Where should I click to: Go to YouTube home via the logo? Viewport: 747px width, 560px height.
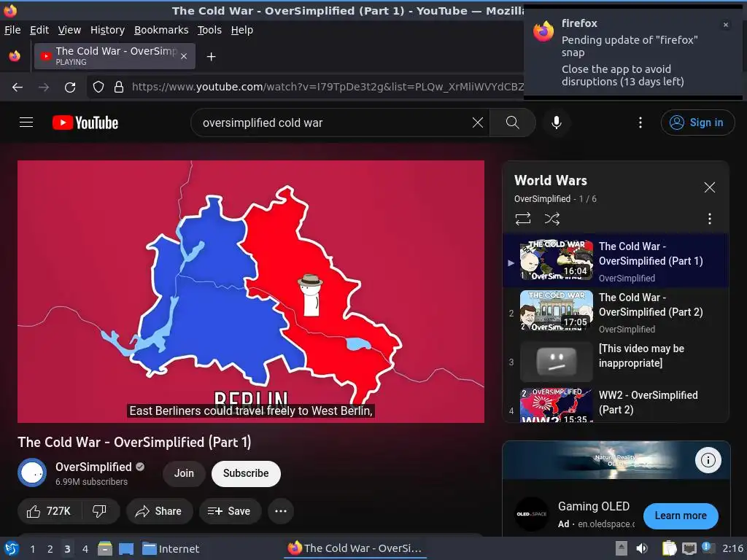[85, 122]
